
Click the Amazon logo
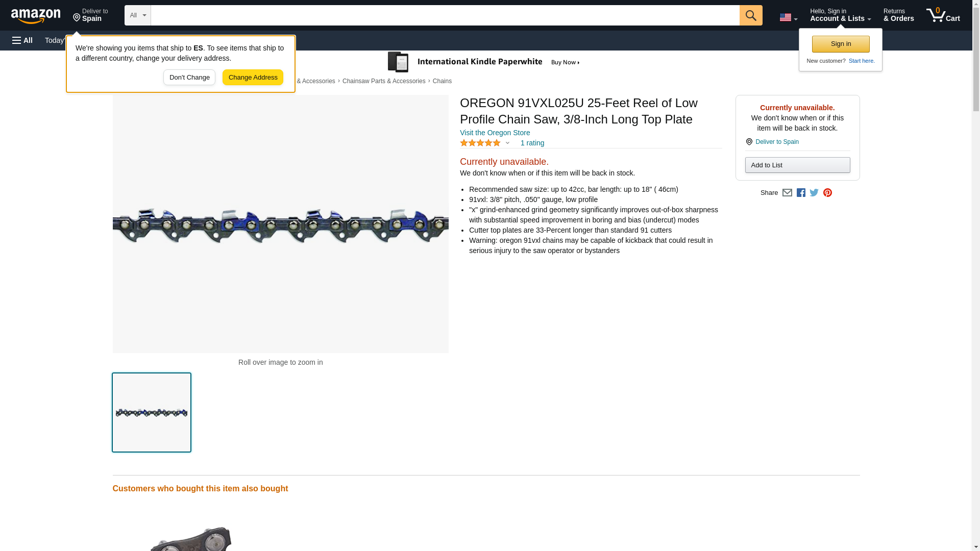[36, 15]
